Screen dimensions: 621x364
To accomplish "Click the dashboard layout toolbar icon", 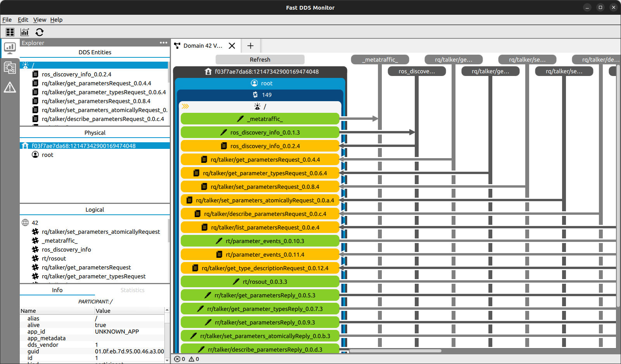I will 10,32.
